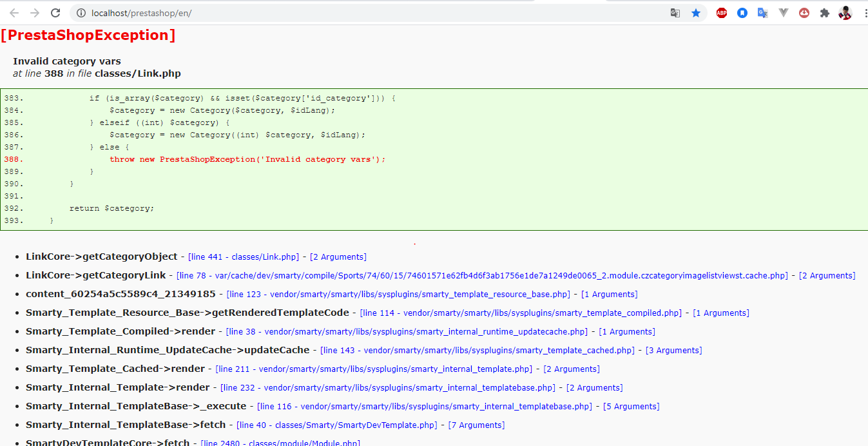Click code line 383 with is_array check
This screenshot has width=868, height=446.
pos(242,98)
